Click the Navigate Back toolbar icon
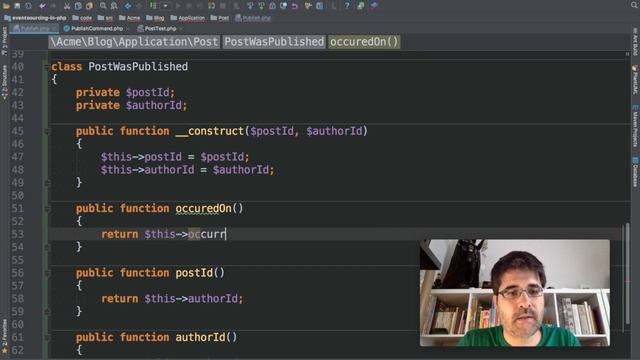 tap(128, 6)
